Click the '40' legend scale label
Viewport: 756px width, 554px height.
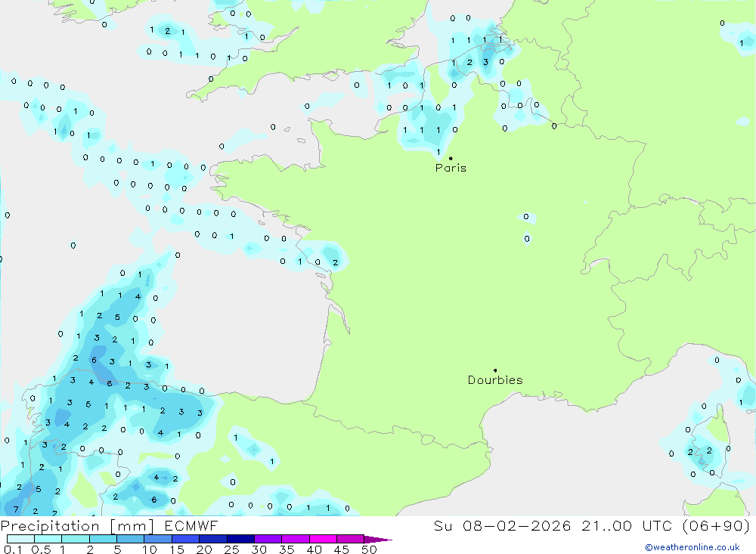click(x=314, y=549)
